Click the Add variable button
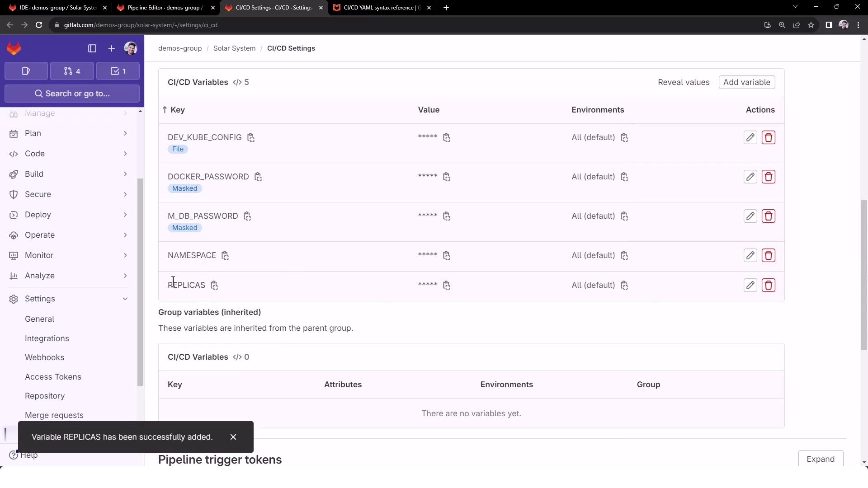The image size is (868, 488). click(x=746, y=82)
